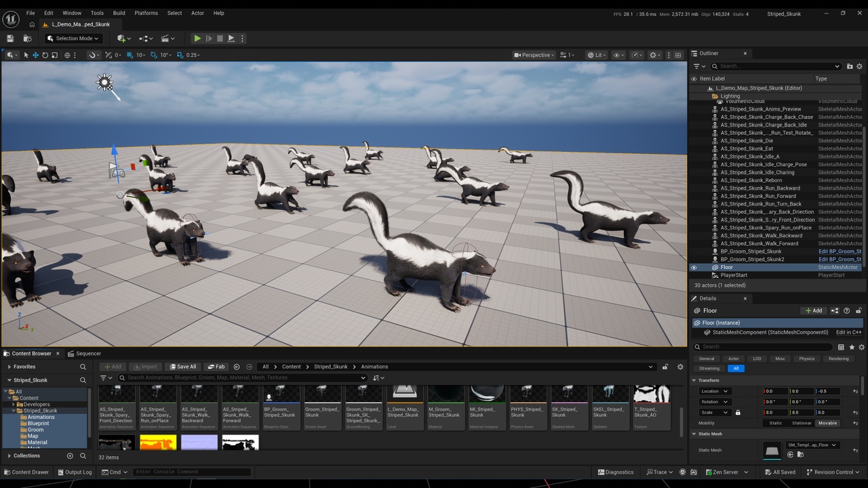The image size is (868, 488).
Task: Click the Stop simulation square button
Action: click(220, 39)
